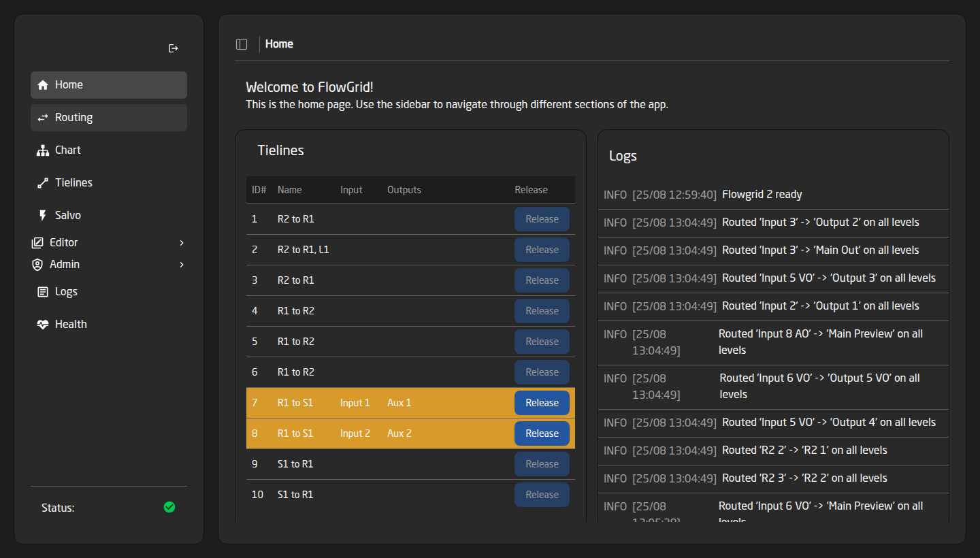980x558 pixels.
Task: Click the 'Tielines' panel heading
Action: click(280, 150)
